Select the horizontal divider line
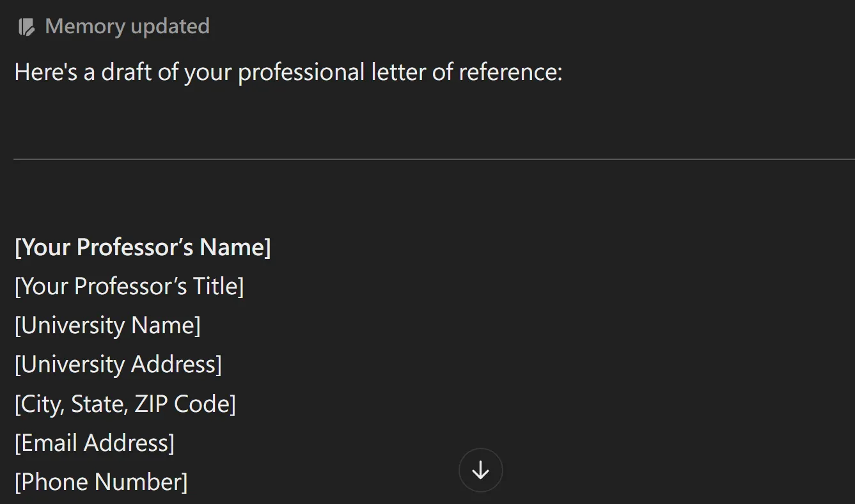The height and width of the screenshot is (504, 855). point(434,159)
